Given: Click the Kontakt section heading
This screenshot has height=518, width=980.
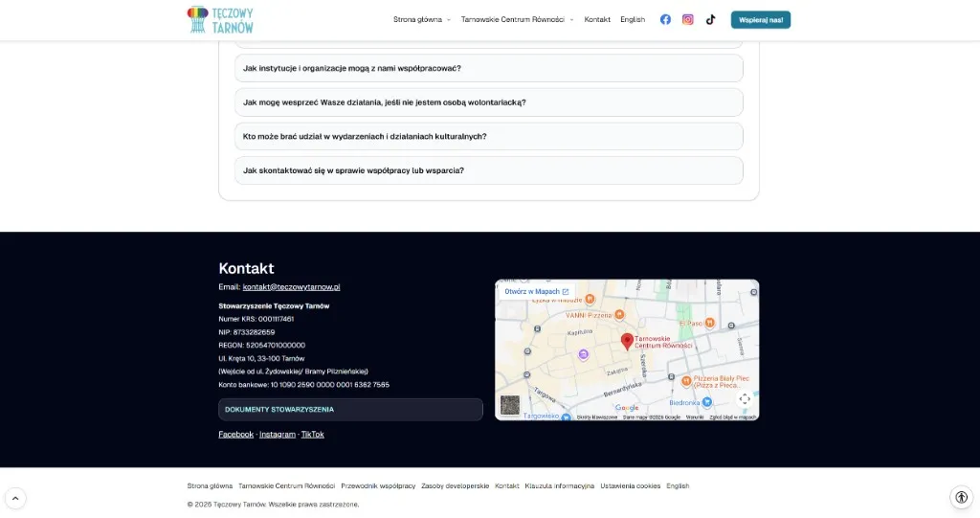Looking at the screenshot, I should click(x=246, y=268).
